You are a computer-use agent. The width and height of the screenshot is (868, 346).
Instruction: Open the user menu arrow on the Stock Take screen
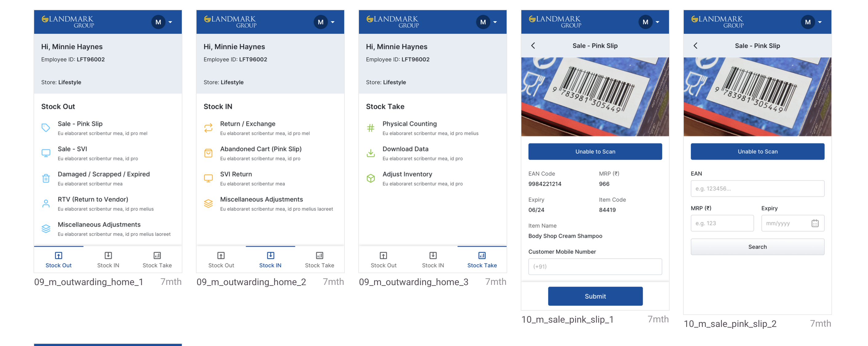pos(495,22)
